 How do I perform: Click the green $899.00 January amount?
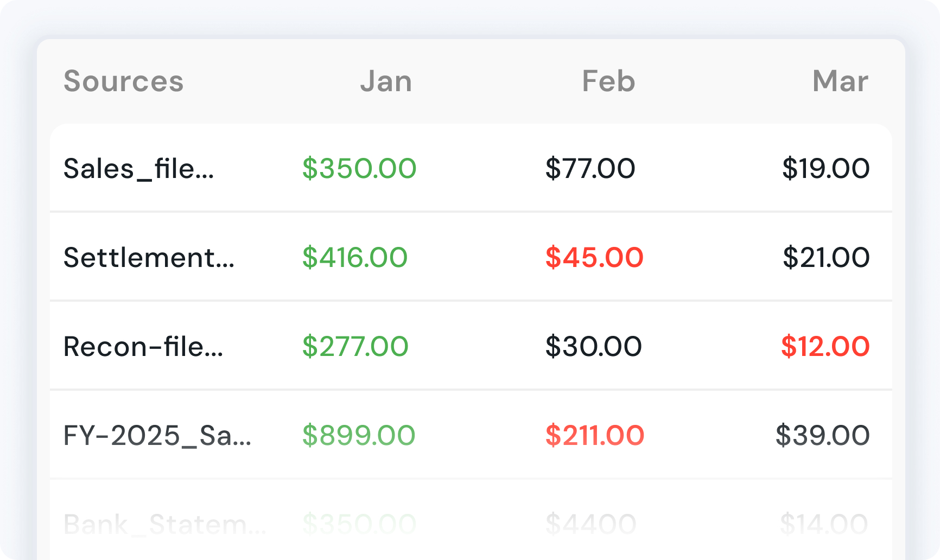(x=359, y=435)
